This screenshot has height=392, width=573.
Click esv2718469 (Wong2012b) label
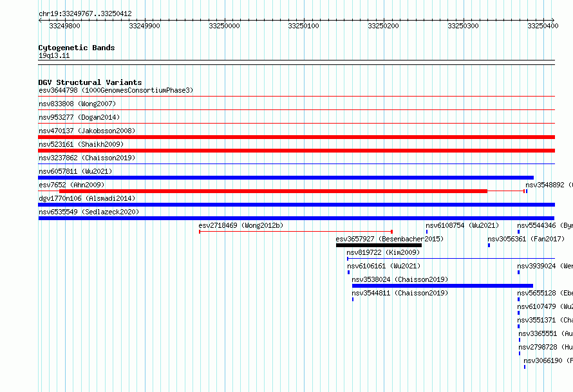[241, 225]
